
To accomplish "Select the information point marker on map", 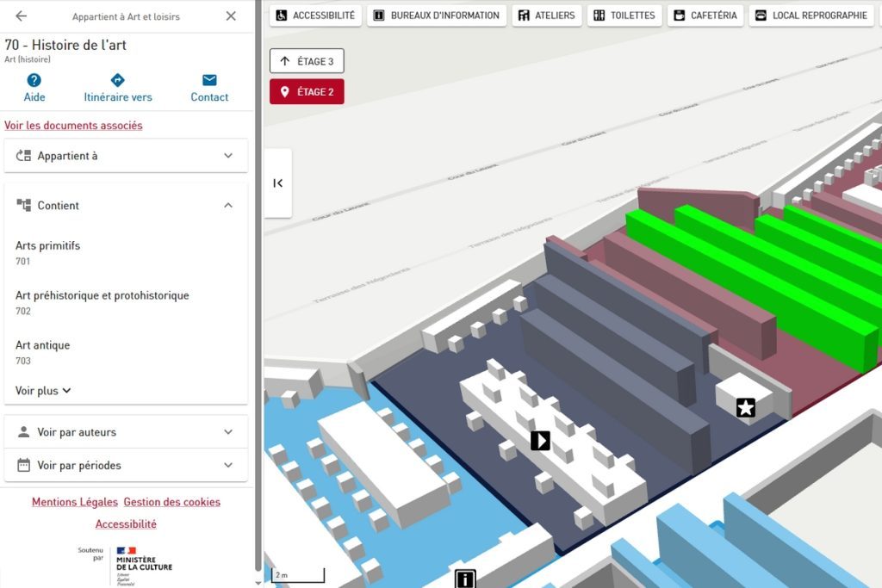I will (x=465, y=579).
